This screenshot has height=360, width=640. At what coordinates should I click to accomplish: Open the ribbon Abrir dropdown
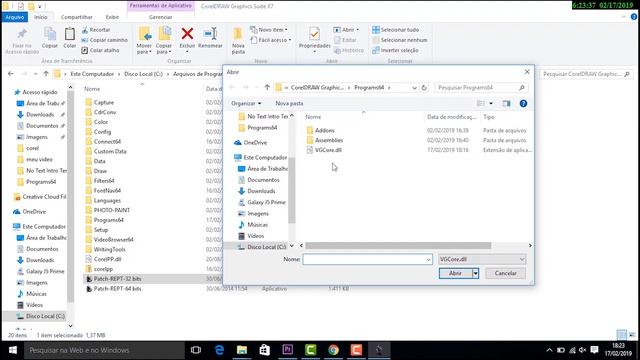[347, 30]
